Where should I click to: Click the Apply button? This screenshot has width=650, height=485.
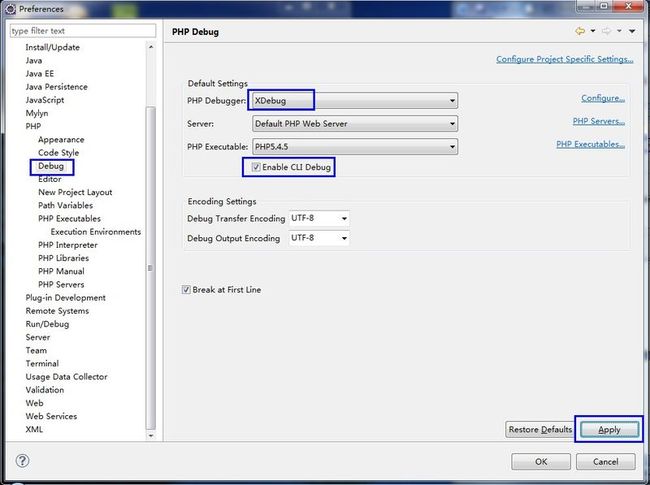click(x=609, y=429)
